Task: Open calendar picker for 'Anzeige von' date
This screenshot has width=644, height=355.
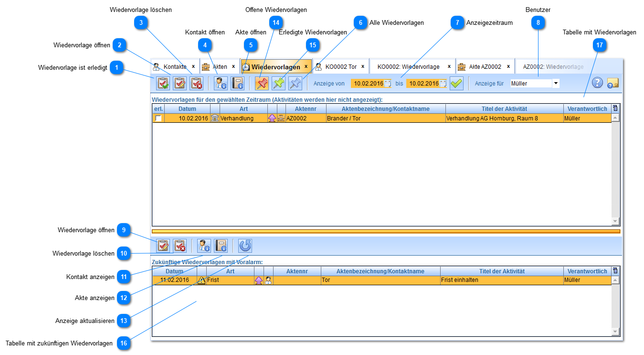Action: click(x=388, y=84)
